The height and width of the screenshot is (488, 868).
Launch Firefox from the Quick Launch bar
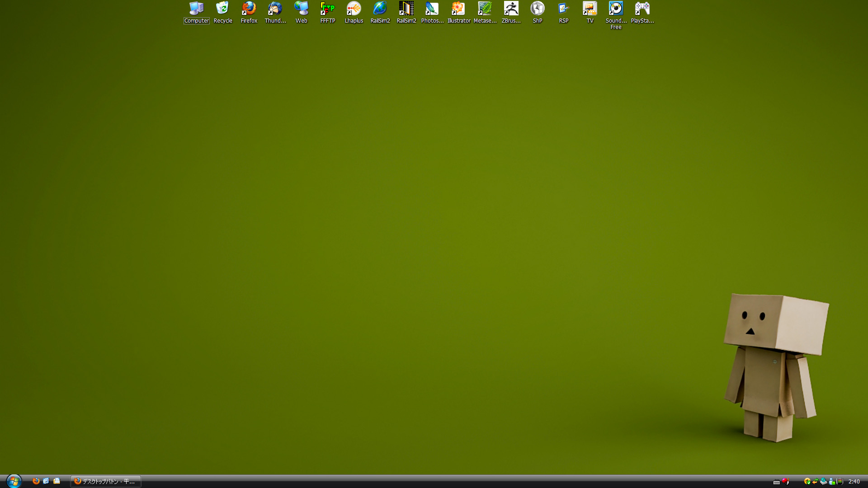point(36,481)
